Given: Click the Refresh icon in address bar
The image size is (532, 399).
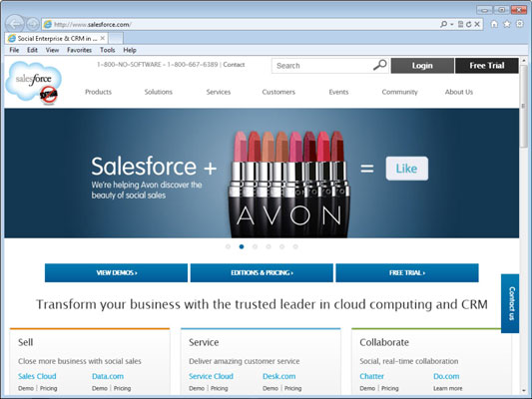Looking at the screenshot, I should click(468, 24).
